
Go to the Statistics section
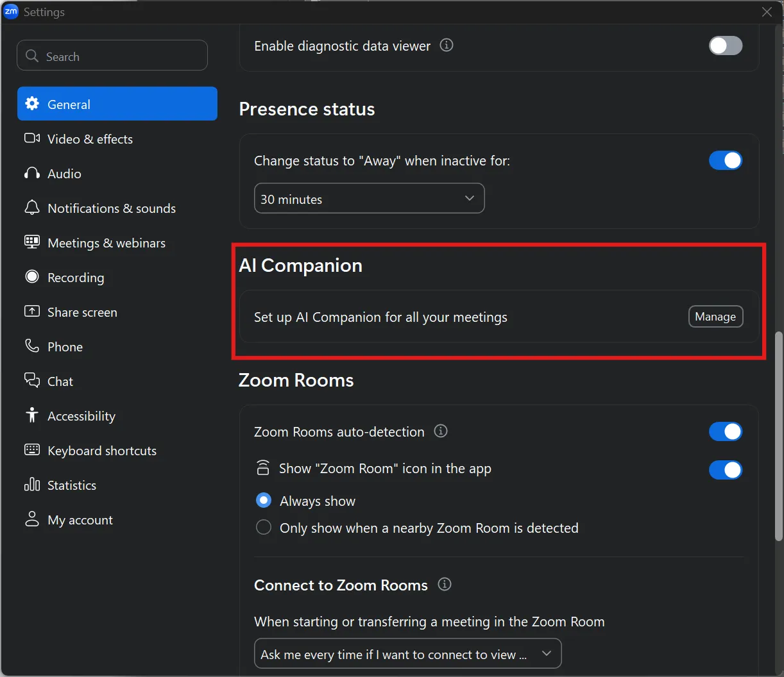(x=117, y=485)
